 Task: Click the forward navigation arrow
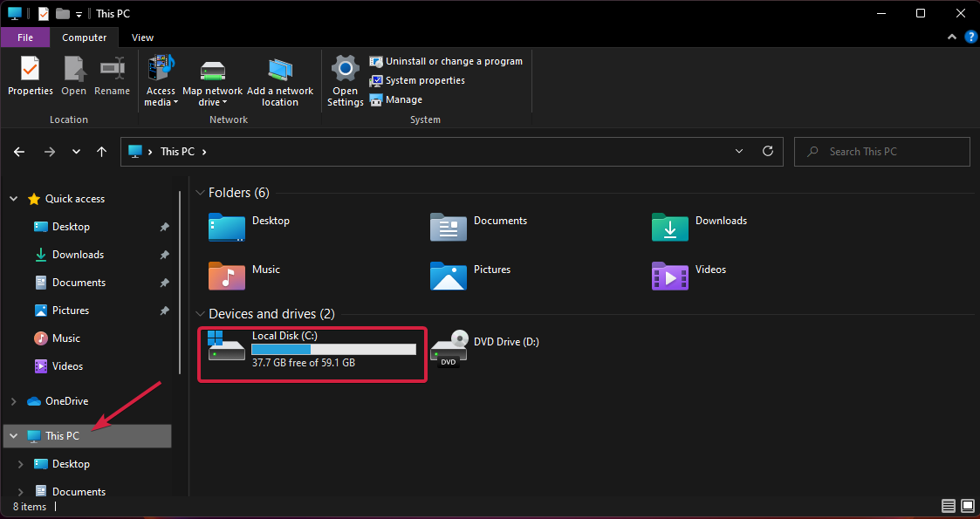tap(50, 152)
